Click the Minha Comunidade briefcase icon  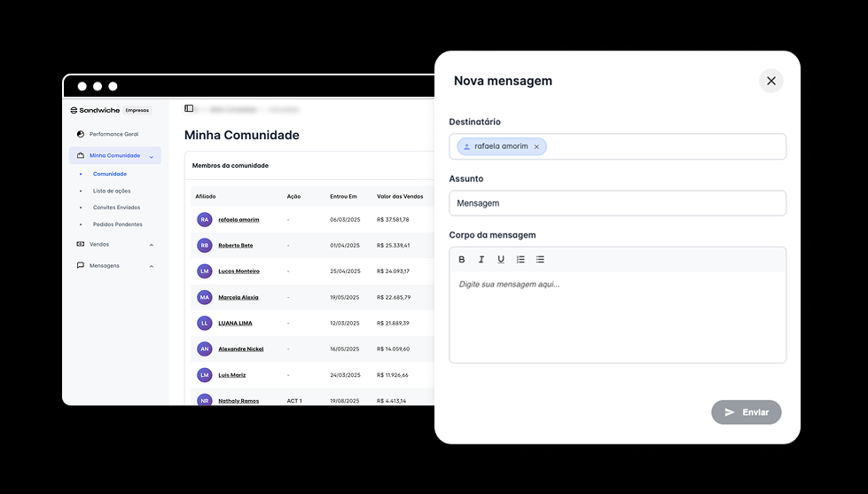[x=81, y=155]
